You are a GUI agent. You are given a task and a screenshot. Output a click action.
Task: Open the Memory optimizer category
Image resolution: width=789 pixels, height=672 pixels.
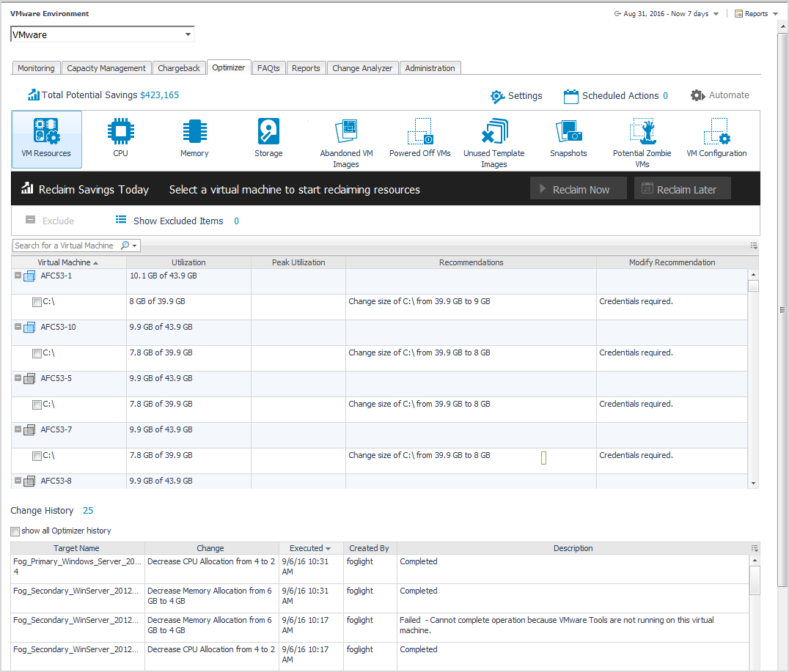[194, 139]
